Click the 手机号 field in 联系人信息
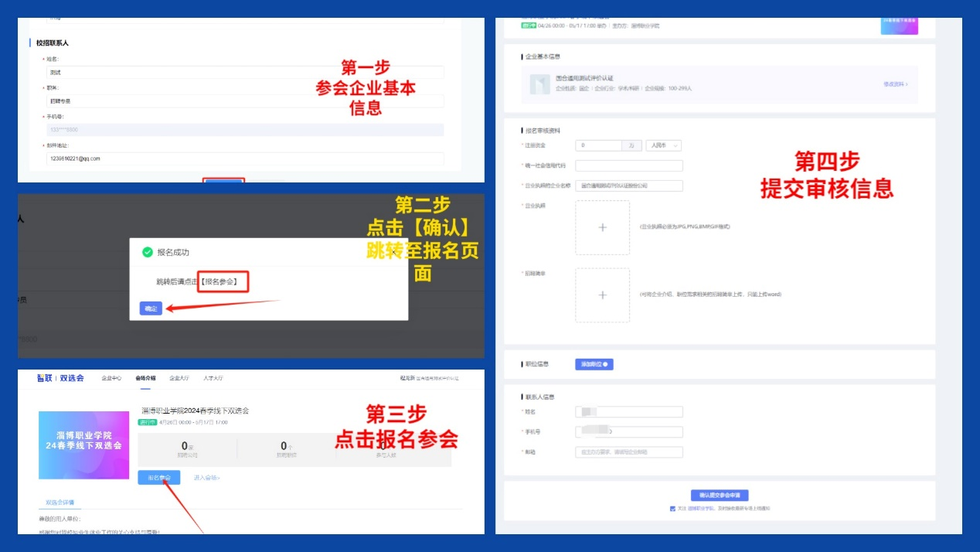The image size is (980, 552). point(629,431)
